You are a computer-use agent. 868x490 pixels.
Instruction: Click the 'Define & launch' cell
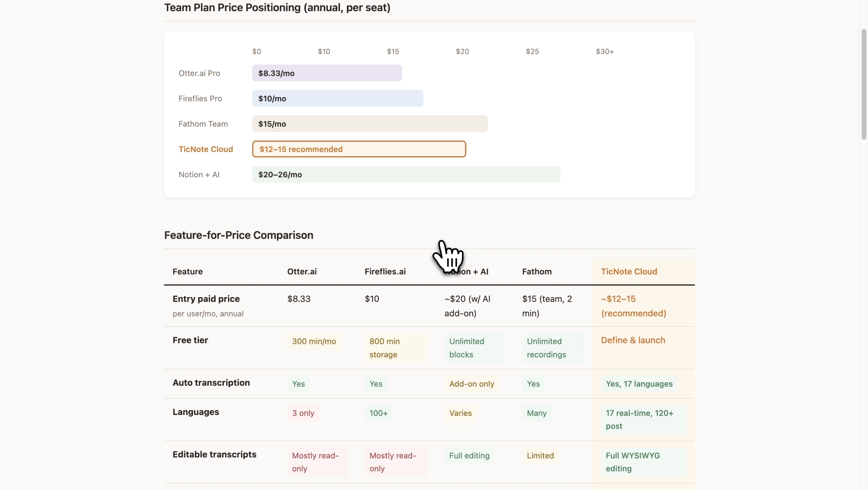point(633,340)
